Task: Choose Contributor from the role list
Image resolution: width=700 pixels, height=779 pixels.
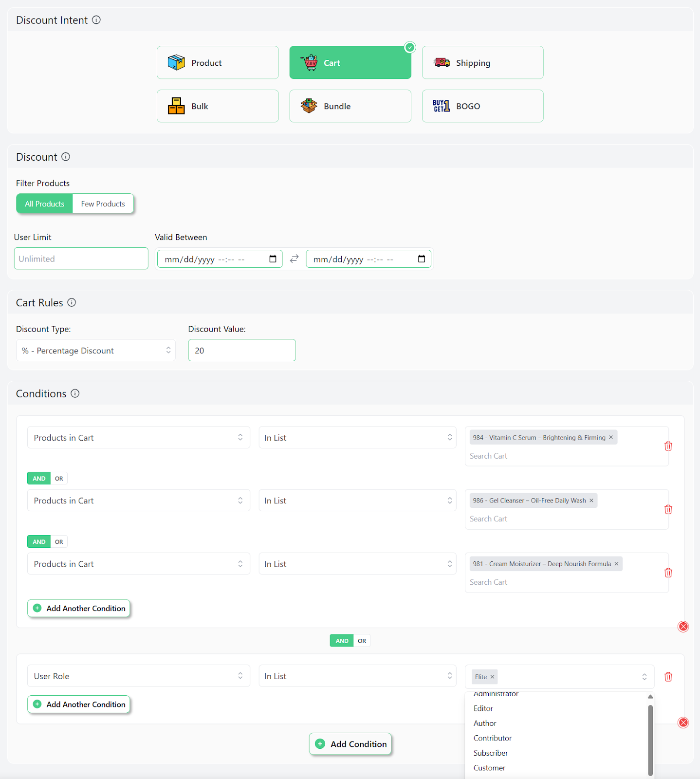Action: pyautogui.click(x=556, y=738)
